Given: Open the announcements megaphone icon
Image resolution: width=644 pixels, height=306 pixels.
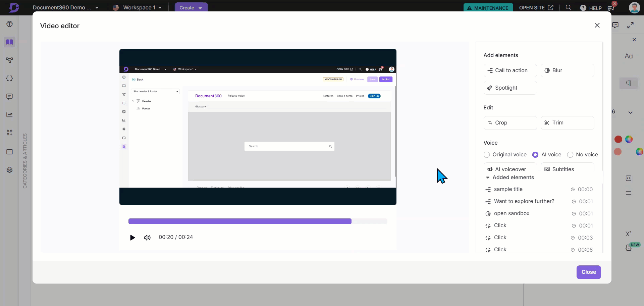Looking at the screenshot, I should click(611, 8).
